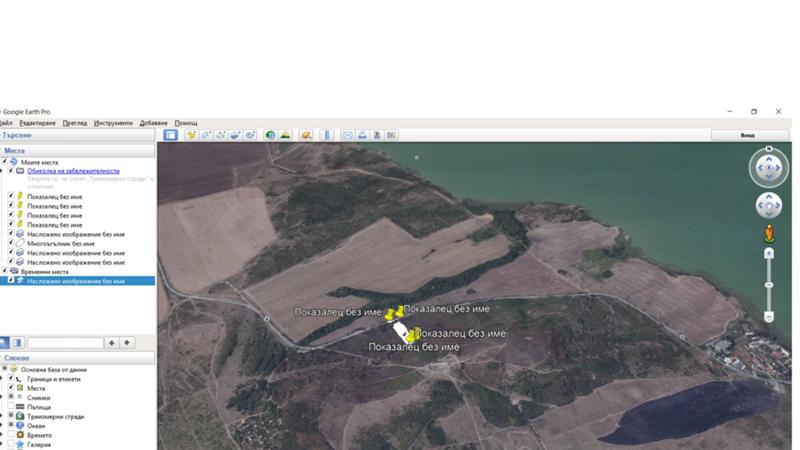Screen dimensions: 800x450
Task: Click the historical imagery clock icon
Action: tap(270, 135)
